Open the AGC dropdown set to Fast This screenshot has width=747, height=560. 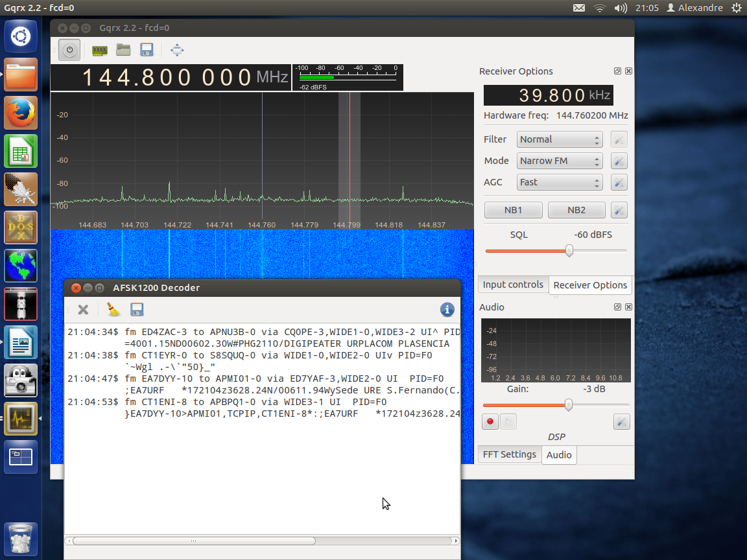click(560, 182)
